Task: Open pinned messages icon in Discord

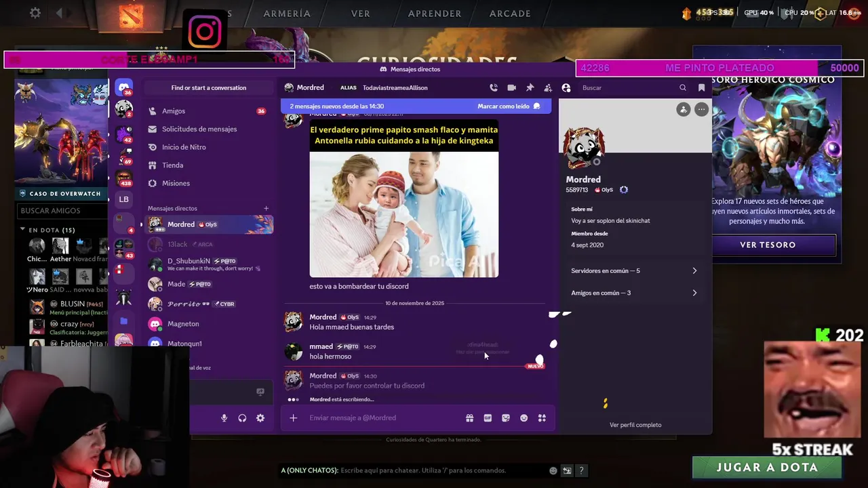Action: (x=530, y=87)
